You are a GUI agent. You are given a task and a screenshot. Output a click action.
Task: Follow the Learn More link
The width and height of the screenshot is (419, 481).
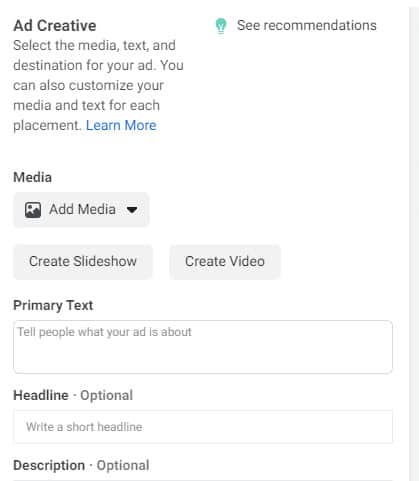coord(121,125)
